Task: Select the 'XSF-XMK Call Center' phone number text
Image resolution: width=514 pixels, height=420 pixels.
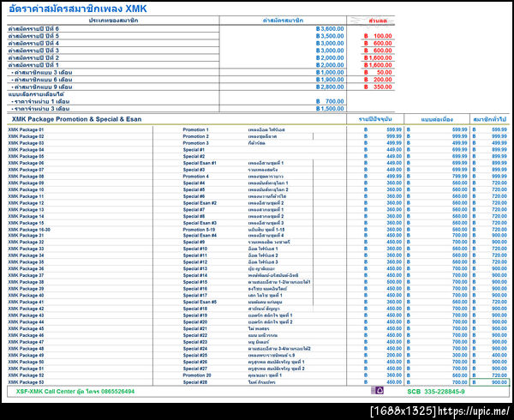Action: 75,392
